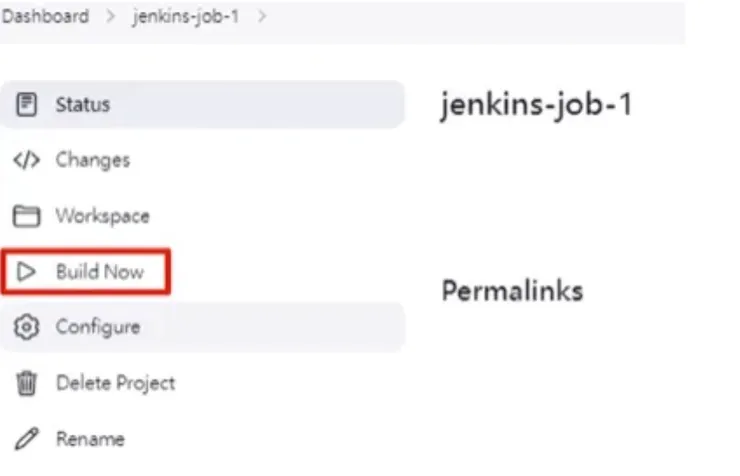Click the Workspace folder icon
740x476 pixels.
click(x=27, y=216)
